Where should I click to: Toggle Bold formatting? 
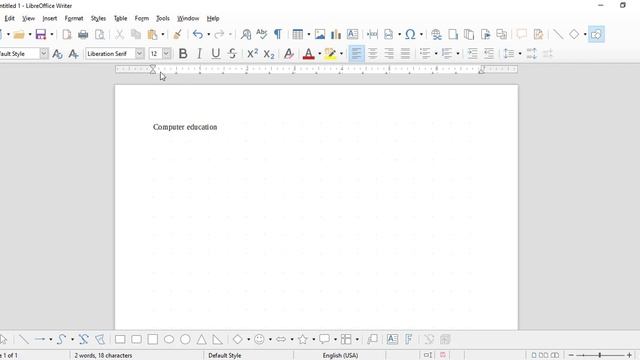pos(183,53)
